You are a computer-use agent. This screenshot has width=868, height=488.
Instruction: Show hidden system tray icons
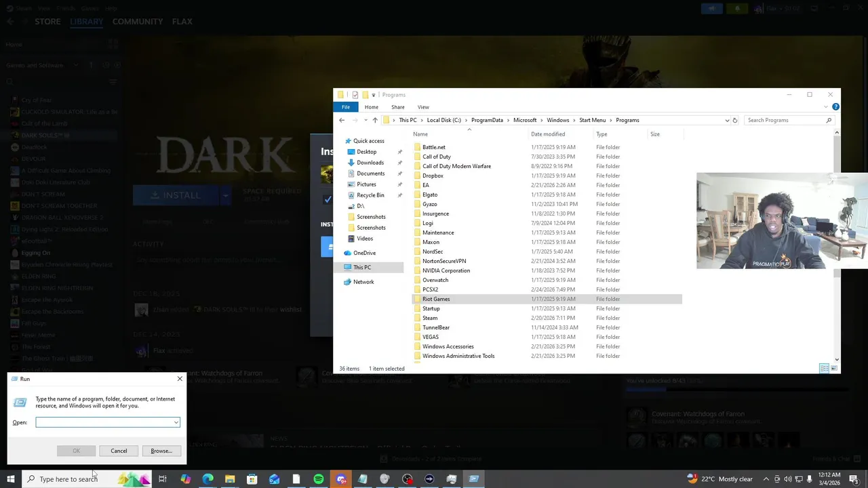pyautogui.click(x=767, y=479)
